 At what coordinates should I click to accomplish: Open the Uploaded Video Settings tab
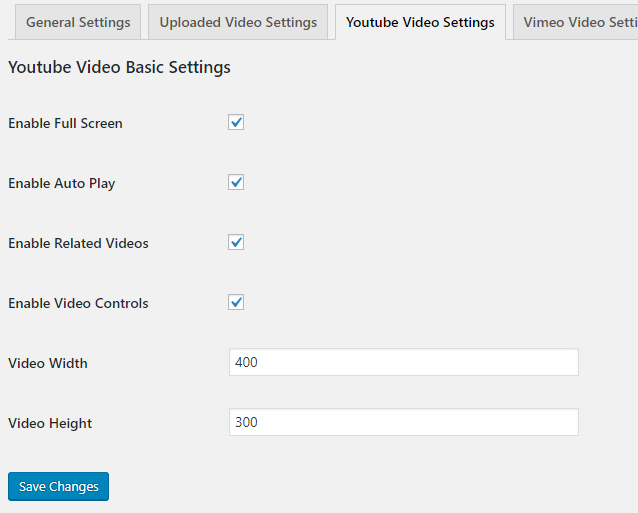[238, 22]
